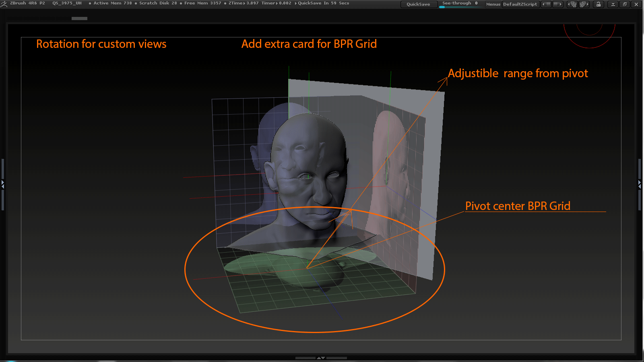Expand the left tray divider

coord(3,185)
